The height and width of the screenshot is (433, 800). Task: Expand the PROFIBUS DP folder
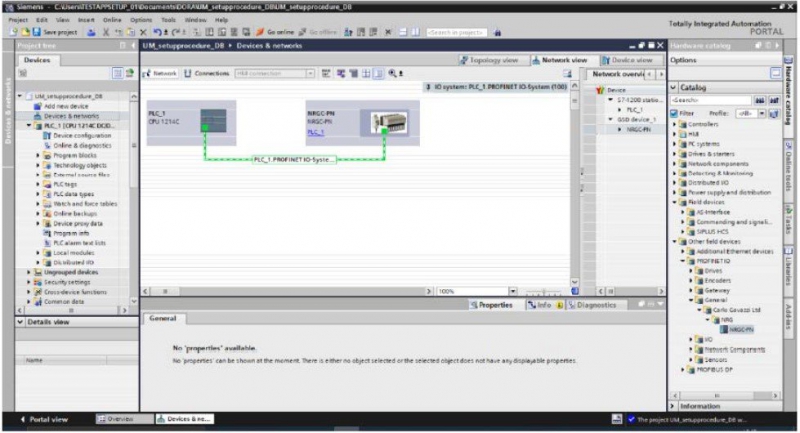click(x=683, y=370)
